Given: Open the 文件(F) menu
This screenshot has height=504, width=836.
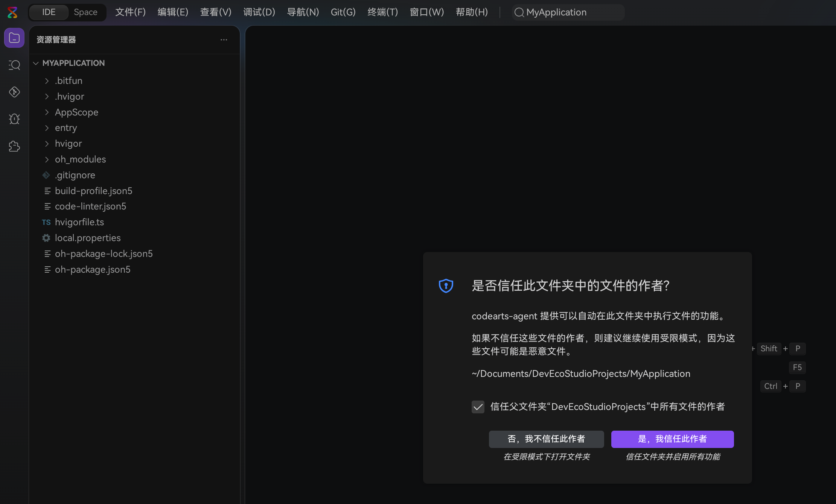Looking at the screenshot, I should [131, 12].
